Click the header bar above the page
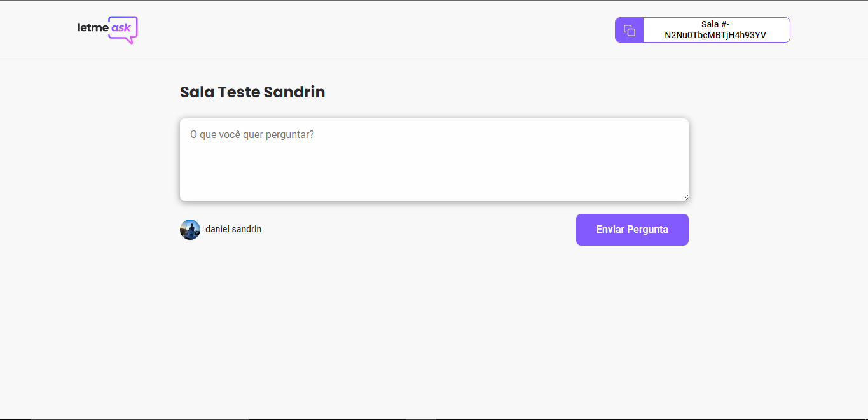Viewport: 868px width, 420px height. coord(382,29)
